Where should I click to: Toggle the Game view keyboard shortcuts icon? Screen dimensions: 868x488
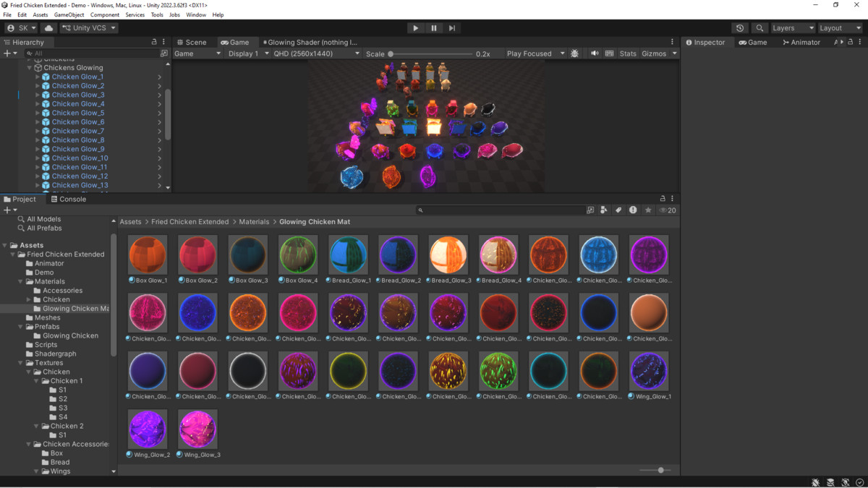(x=610, y=53)
